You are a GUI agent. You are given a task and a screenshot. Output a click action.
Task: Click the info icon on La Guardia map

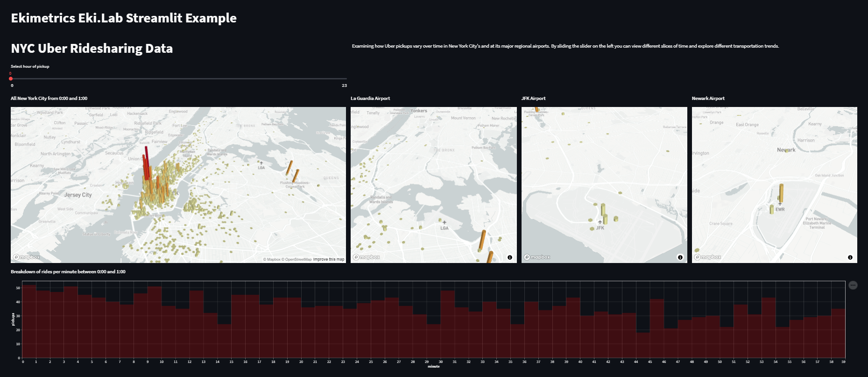tap(510, 257)
